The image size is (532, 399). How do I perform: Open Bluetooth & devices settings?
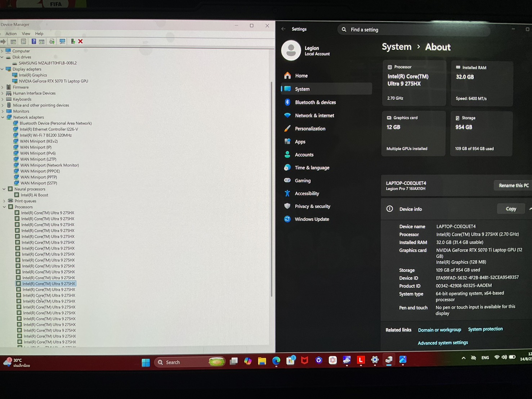tap(326, 102)
